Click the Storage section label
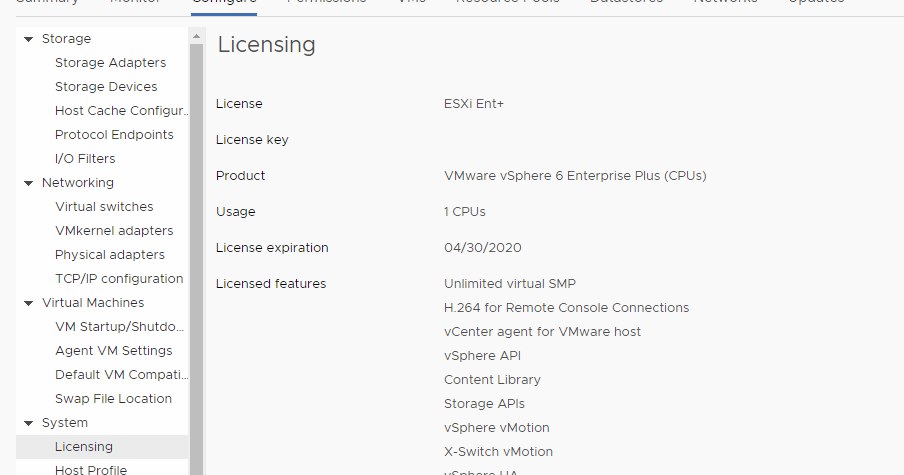Viewport: 904px width, 475px height. (66, 39)
